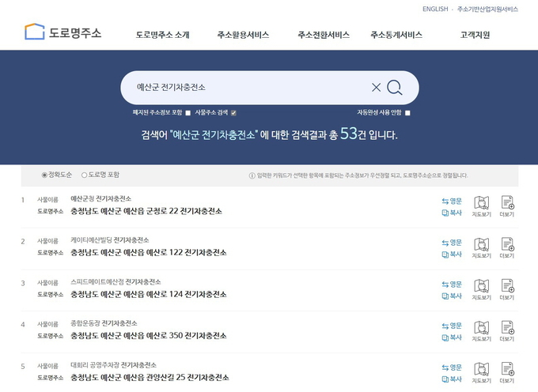Open the 주소통계서비스 menu
Viewport: 538px width, 392px height.
[x=396, y=35]
